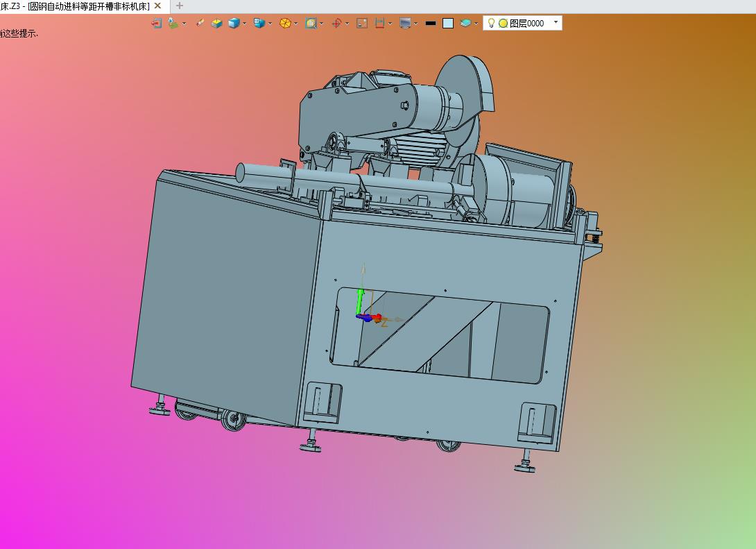756x549 pixels.
Task: Expand the view orientation dropdown arrow
Action: [270, 24]
